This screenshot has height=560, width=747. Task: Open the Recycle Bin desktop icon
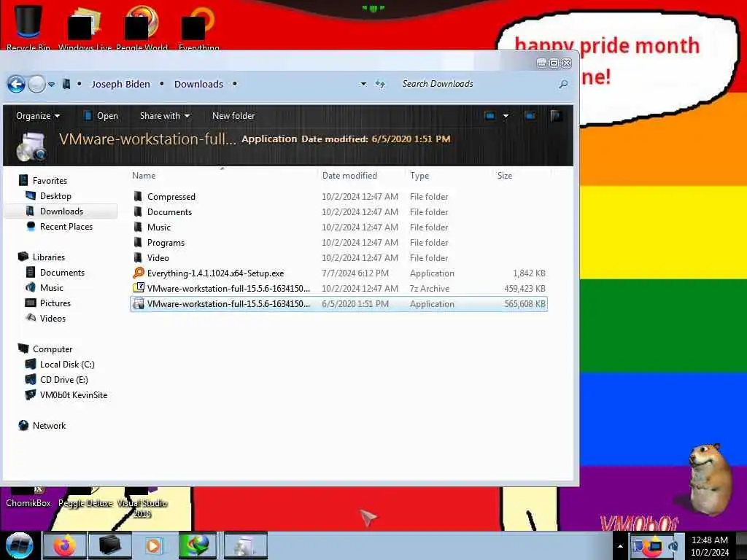[x=28, y=26]
